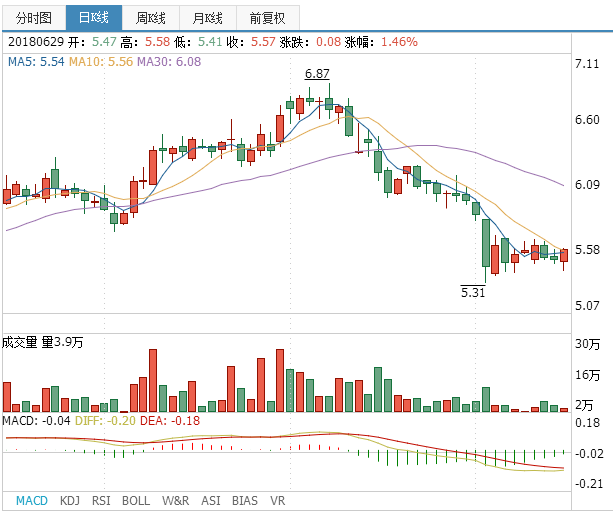Open the 月K线 tab

tap(208, 18)
